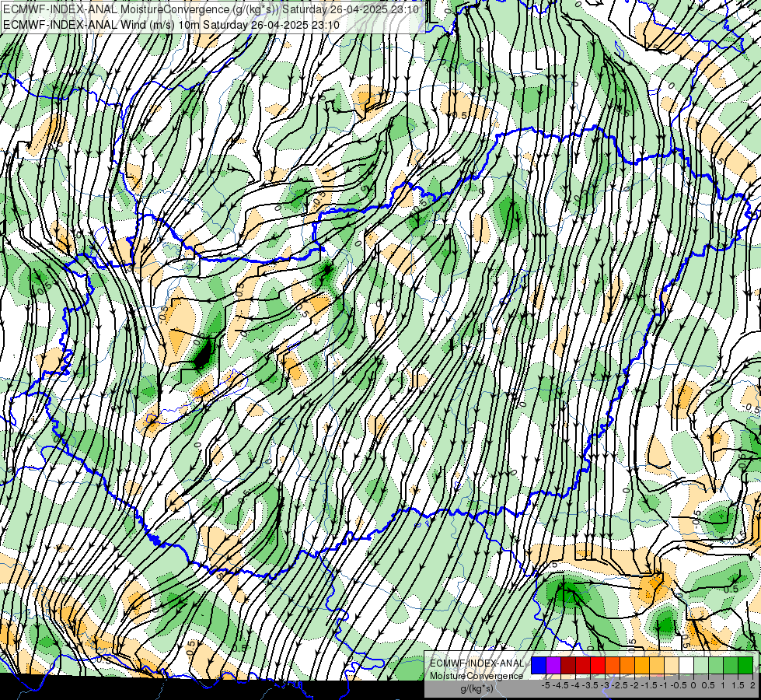Pick the palest green swatch between 0 and 0.5
The width and height of the screenshot is (761, 700).
(x=701, y=666)
